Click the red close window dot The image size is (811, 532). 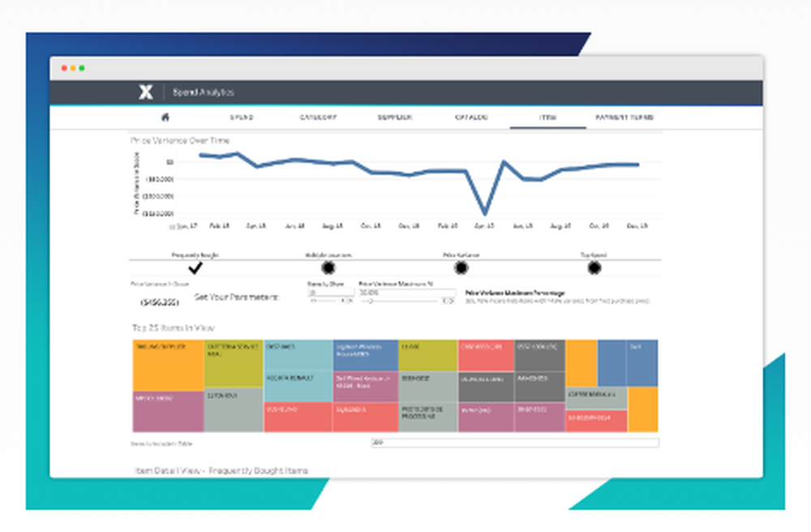[64, 68]
